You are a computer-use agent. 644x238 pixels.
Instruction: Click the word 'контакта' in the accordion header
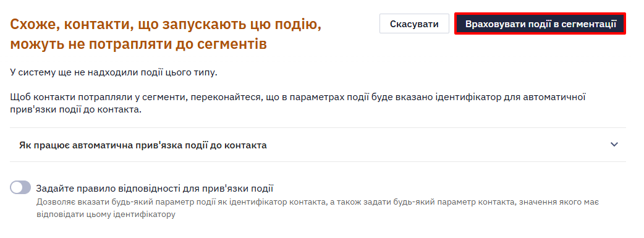coord(248,145)
